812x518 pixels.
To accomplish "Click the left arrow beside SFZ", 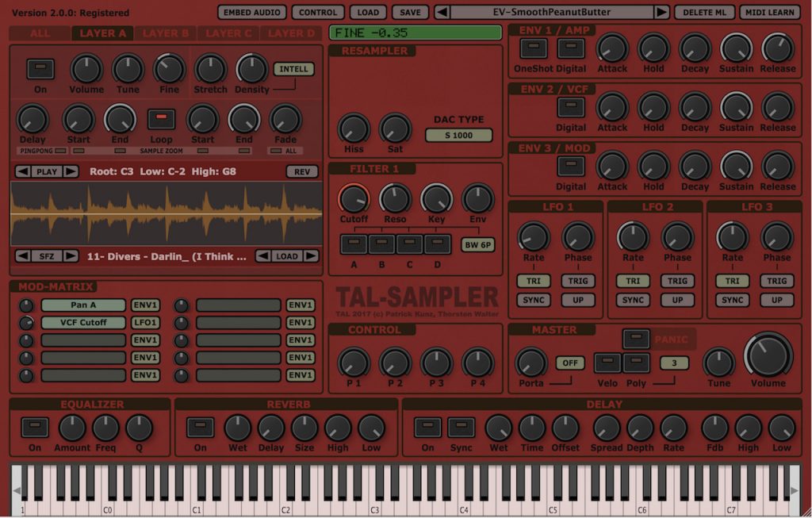I will click(23, 256).
